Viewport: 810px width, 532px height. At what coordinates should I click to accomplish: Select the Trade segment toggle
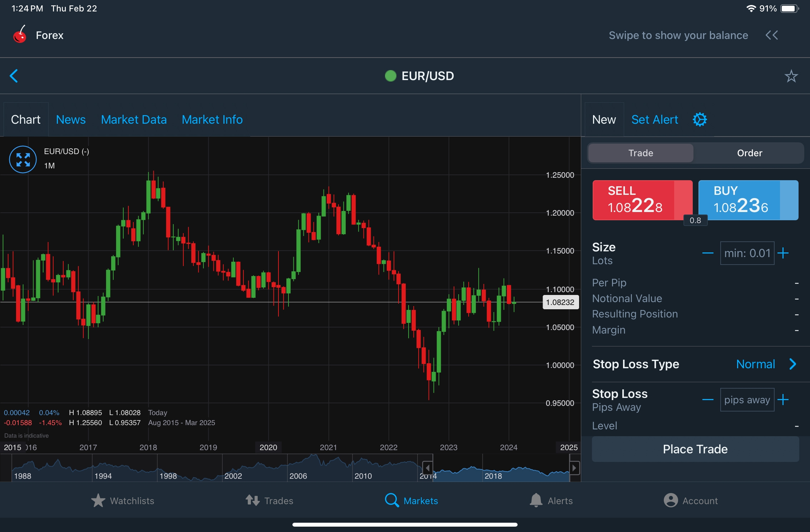[x=641, y=153]
